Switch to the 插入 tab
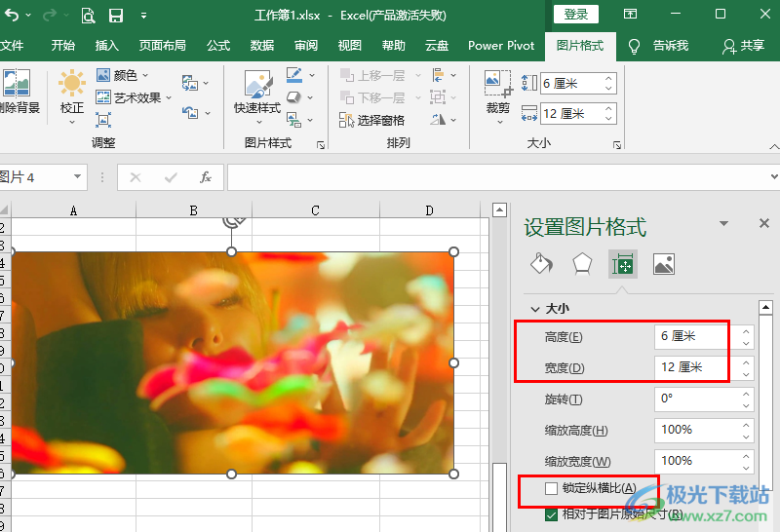780x532 pixels. 107,45
